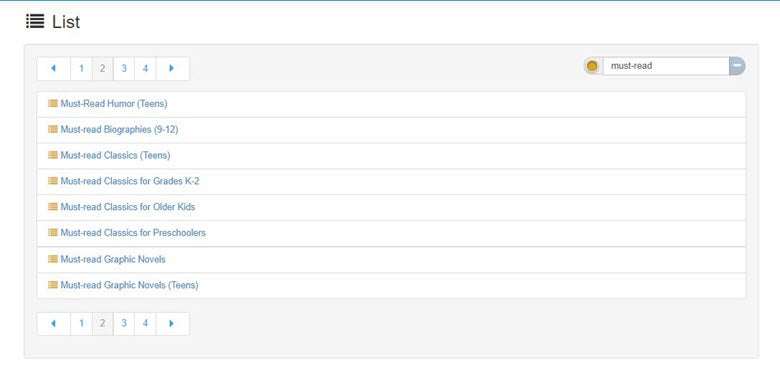The width and height of the screenshot is (780, 373).
Task: Go to next page using top right arrow
Action: (x=172, y=69)
